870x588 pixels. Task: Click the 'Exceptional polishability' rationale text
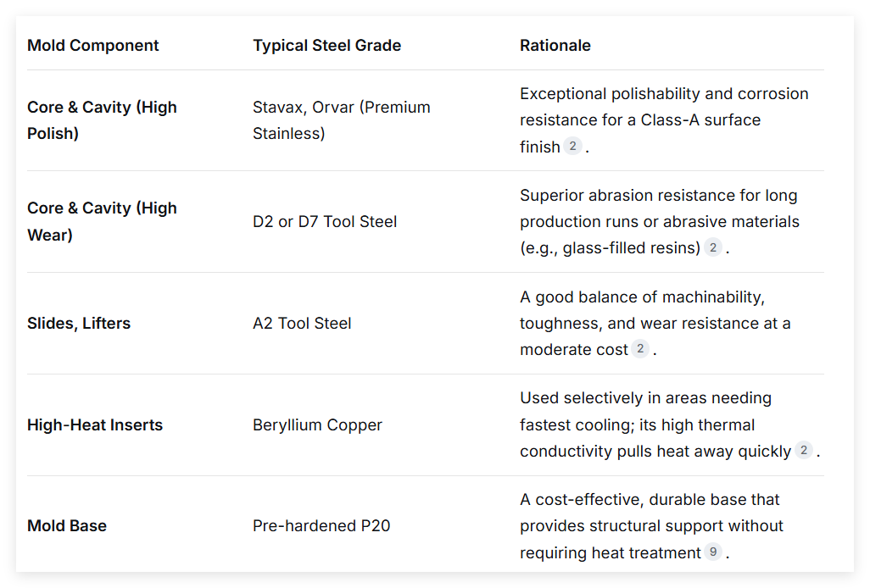[x=664, y=120]
